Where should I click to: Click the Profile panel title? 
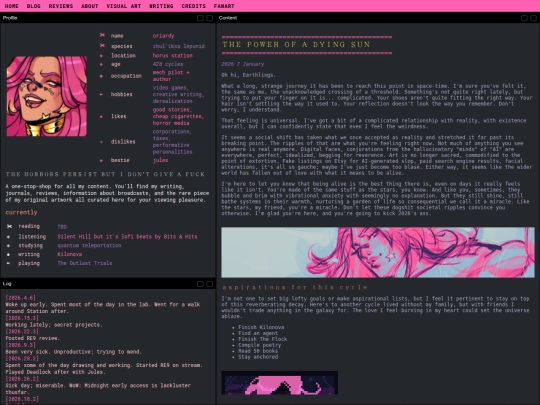click(x=10, y=18)
